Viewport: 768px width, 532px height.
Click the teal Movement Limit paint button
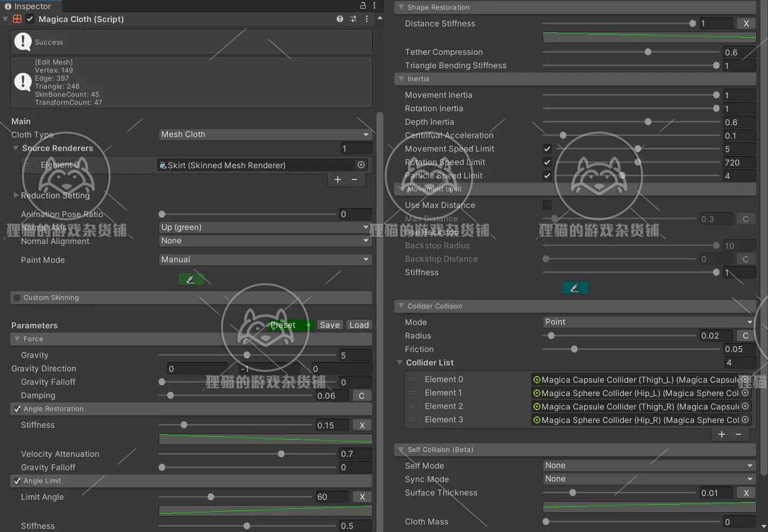575,287
